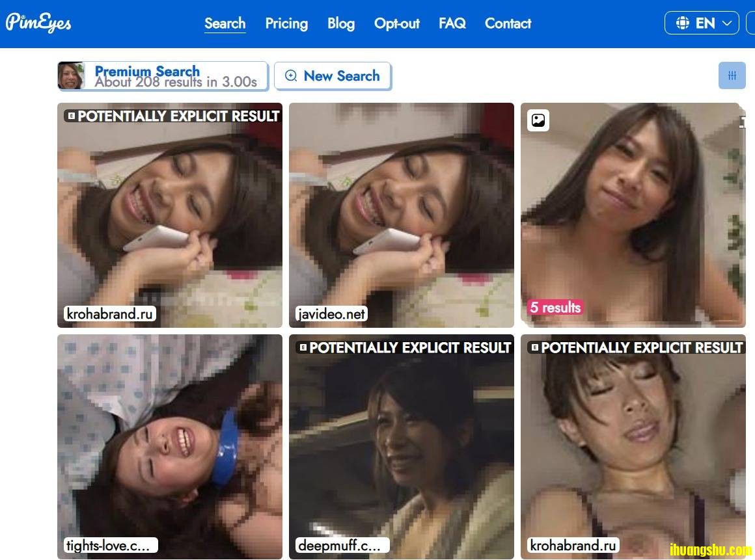Click the image gallery icon on third result

[x=538, y=120]
